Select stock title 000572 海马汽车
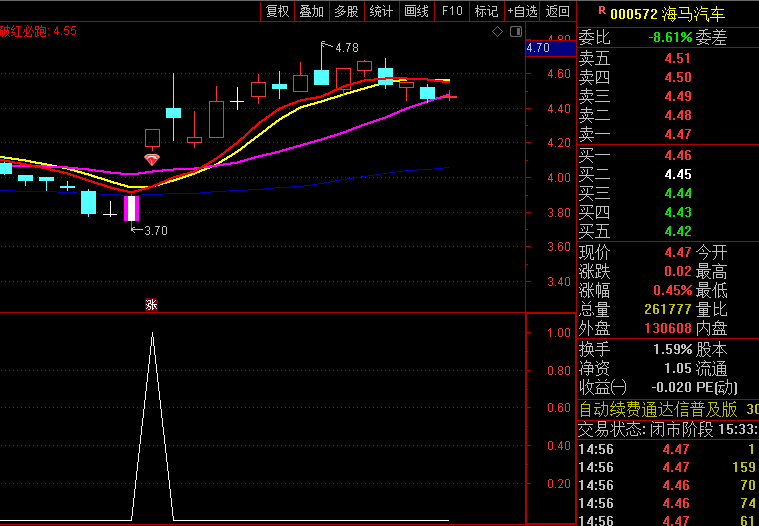This screenshot has height=526, width=759. pyautogui.click(x=668, y=14)
